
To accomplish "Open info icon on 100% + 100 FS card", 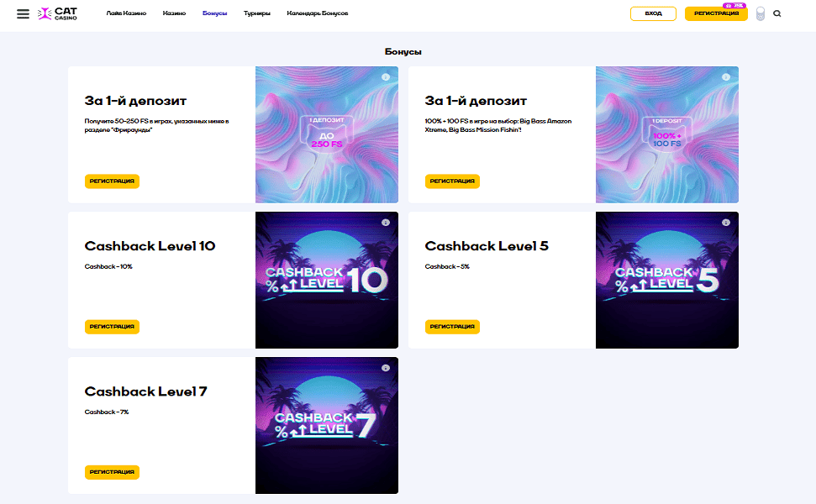I will 726,77.
